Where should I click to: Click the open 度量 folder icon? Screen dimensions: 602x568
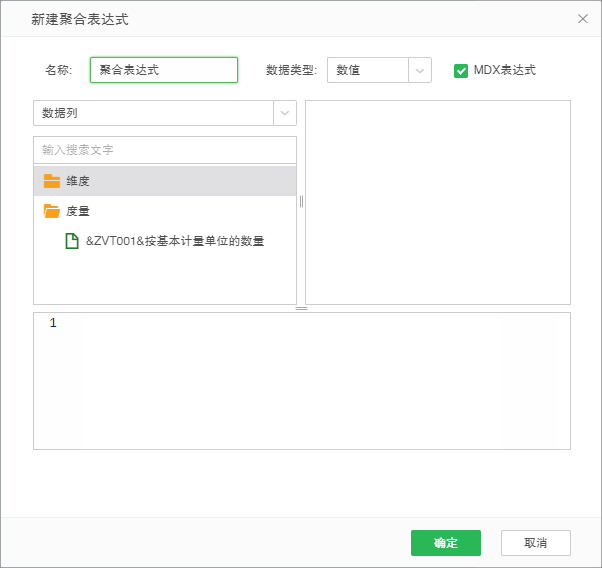pos(52,211)
